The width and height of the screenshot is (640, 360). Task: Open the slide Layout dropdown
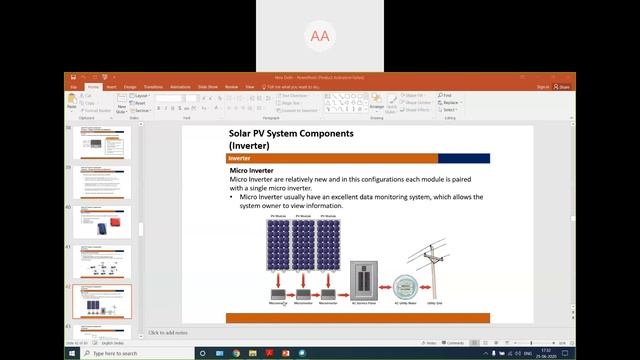coord(140,96)
